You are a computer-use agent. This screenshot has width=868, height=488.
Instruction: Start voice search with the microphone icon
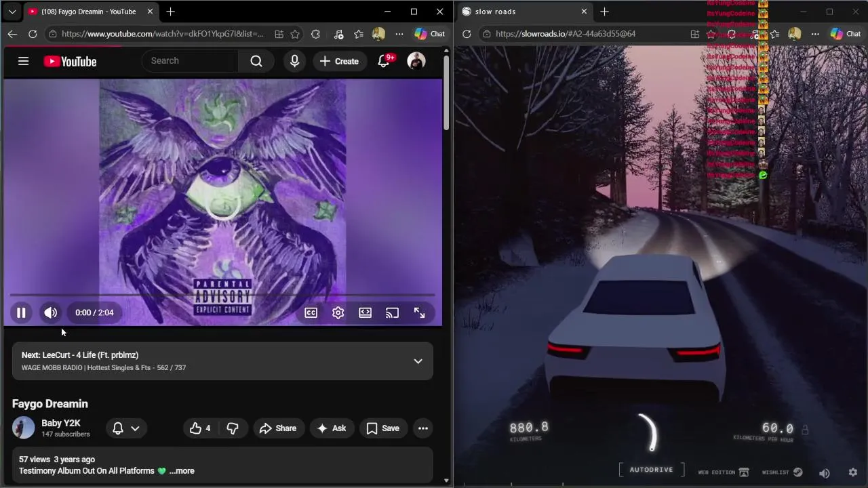pyautogui.click(x=294, y=61)
